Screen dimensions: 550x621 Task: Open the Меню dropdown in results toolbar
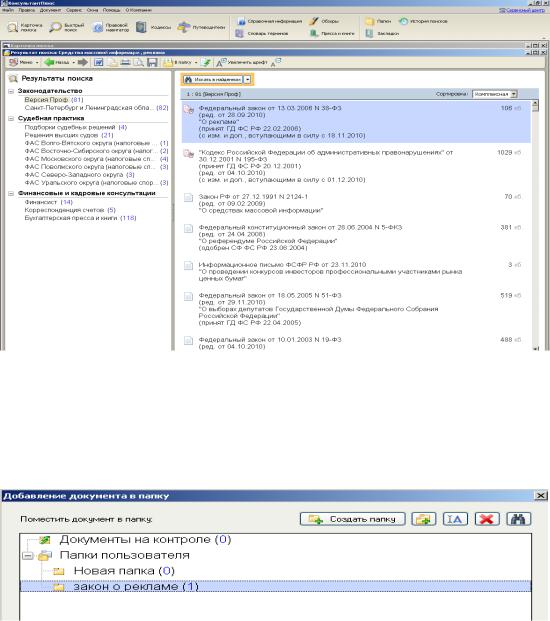coord(23,62)
